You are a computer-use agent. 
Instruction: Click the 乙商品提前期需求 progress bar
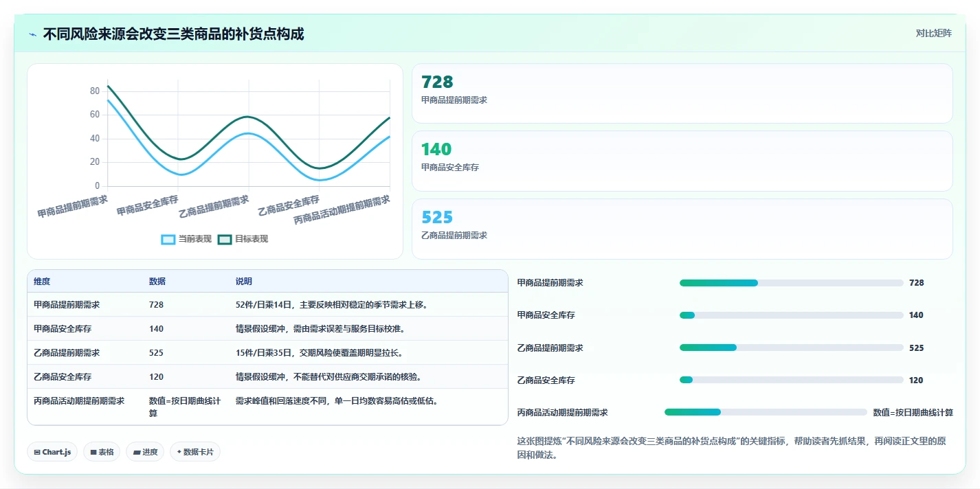(x=791, y=348)
